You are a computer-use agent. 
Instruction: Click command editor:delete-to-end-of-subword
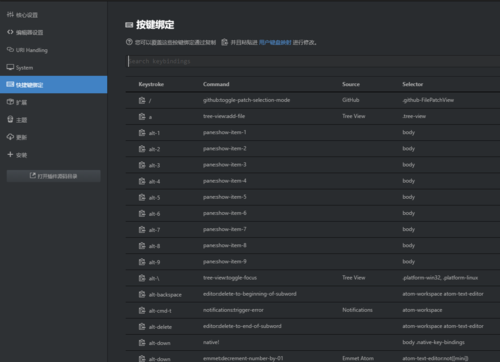click(242, 326)
